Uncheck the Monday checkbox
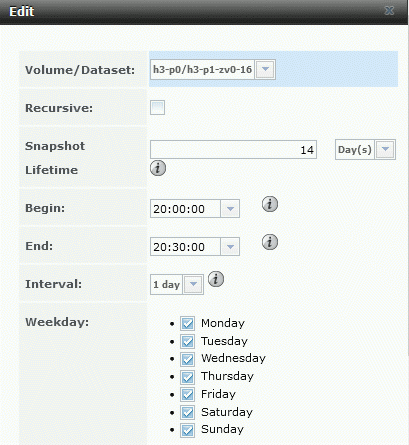The image size is (409, 445). pyautogui.click(x=187, y=323)
